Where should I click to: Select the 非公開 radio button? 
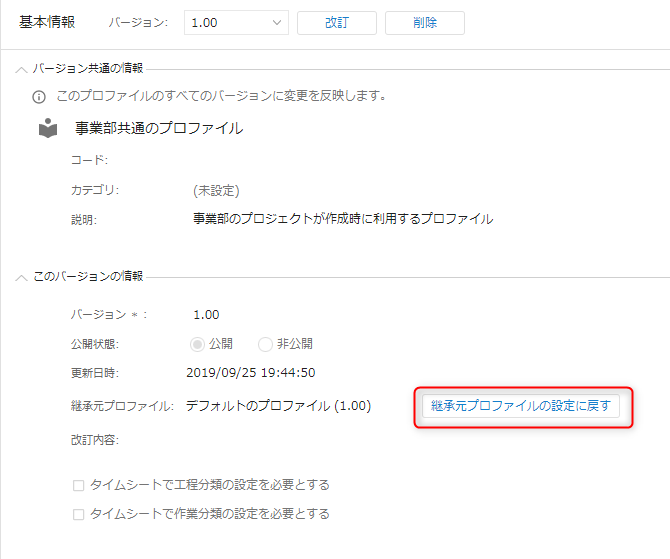click(265, 344)
